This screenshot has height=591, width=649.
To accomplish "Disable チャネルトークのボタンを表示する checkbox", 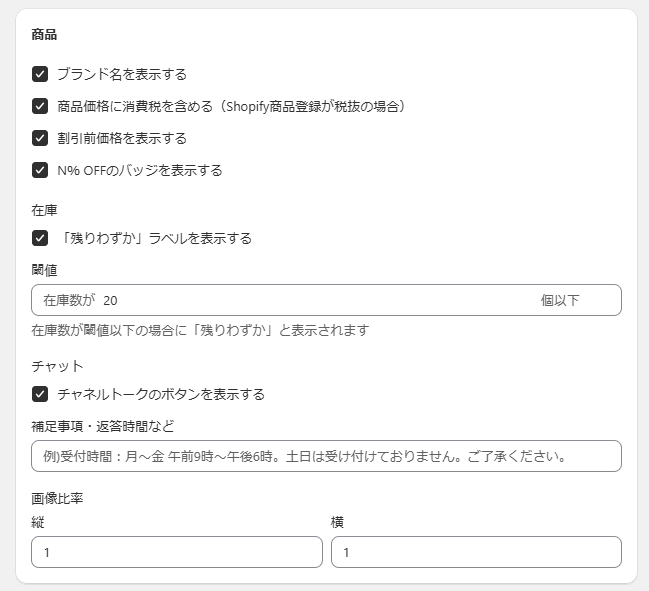I will point(40,394).
